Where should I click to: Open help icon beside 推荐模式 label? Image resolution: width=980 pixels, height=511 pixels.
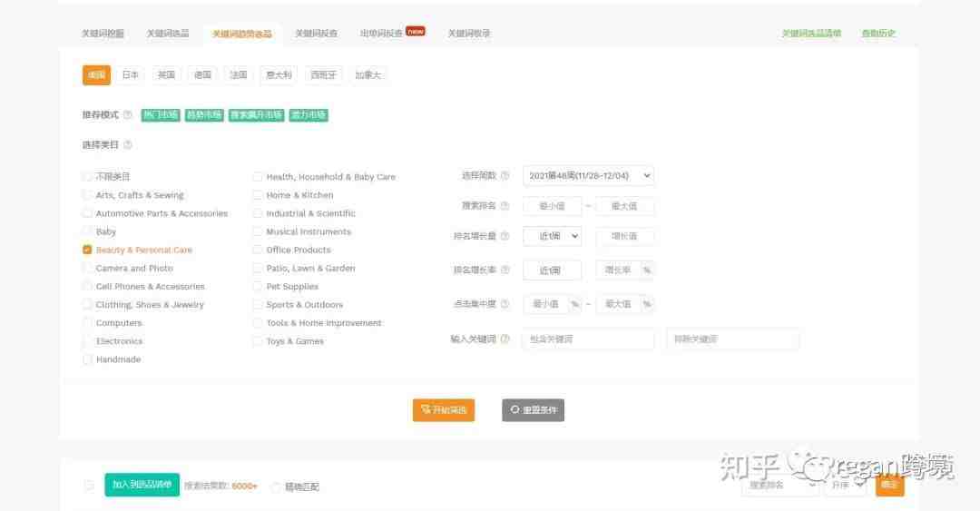click(x=128, y=115)
